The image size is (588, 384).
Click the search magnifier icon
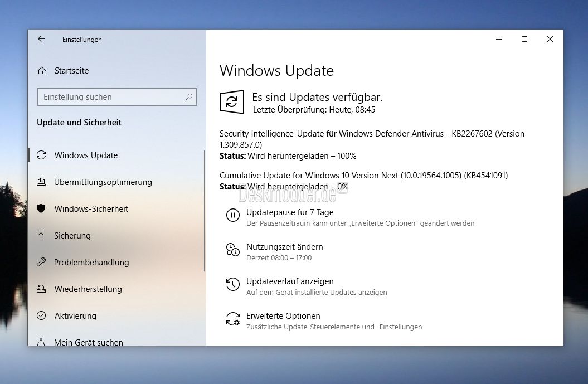coord(189,97)
